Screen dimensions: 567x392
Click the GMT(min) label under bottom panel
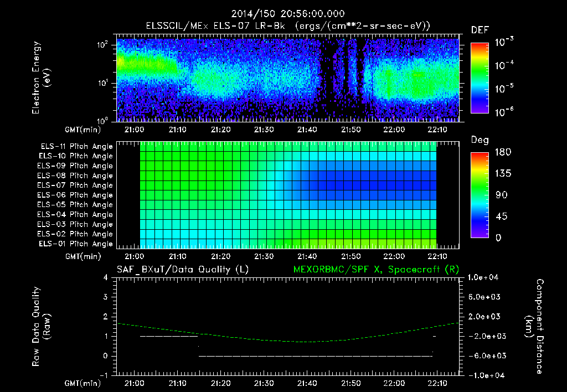point(83,383)
